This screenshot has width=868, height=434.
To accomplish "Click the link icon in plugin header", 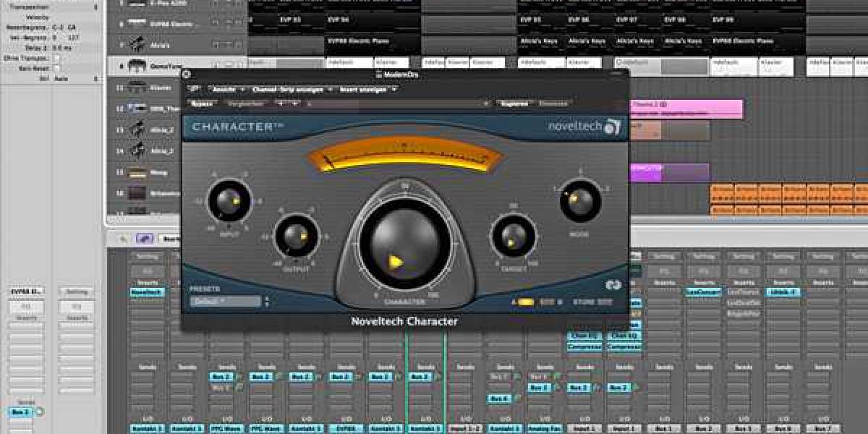I will click(194, 90).
